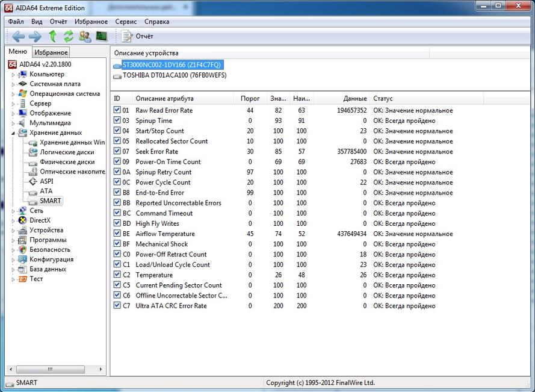The height and width of the screenshot is (392, 535).
Task: Expand the Операционная система tree node
Action: [x=13, y=95]
